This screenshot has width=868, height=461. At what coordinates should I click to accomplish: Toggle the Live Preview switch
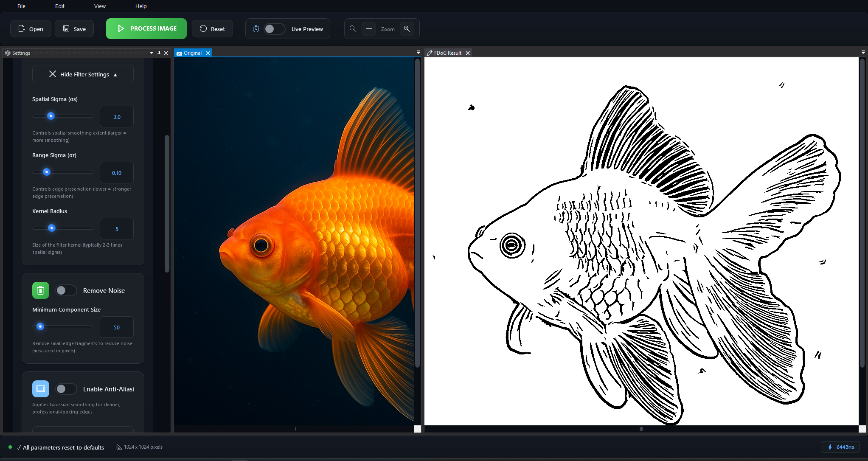[274, 29]
